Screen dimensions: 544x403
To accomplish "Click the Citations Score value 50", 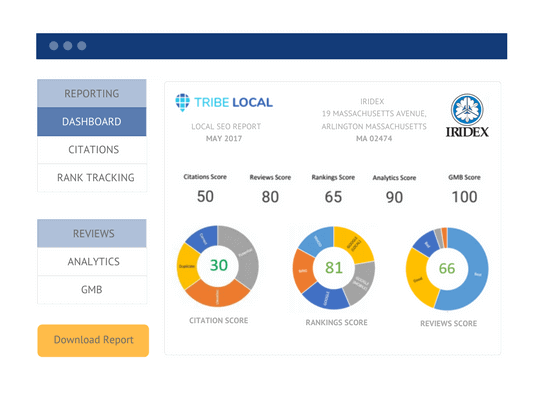I will click(205, 196).
